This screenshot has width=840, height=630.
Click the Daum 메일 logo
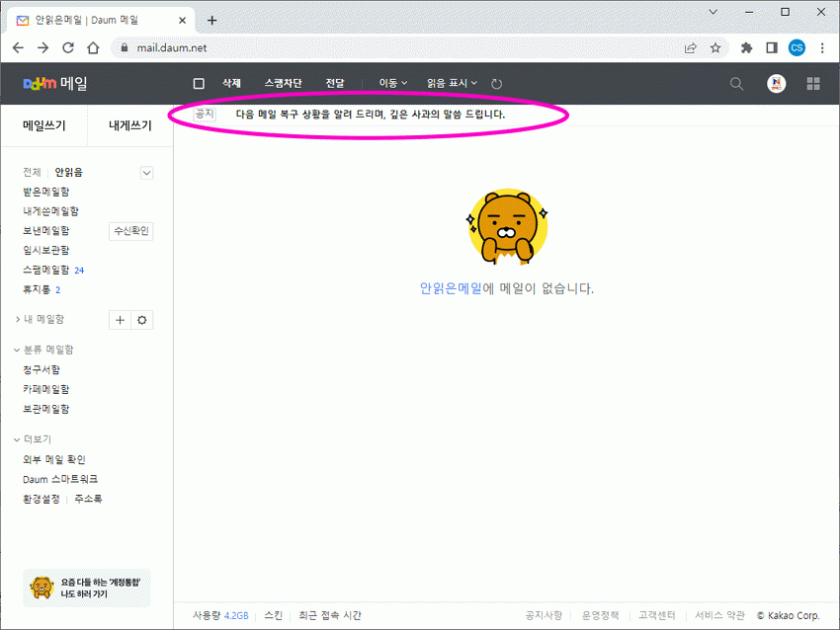click(x=55, y=84)
